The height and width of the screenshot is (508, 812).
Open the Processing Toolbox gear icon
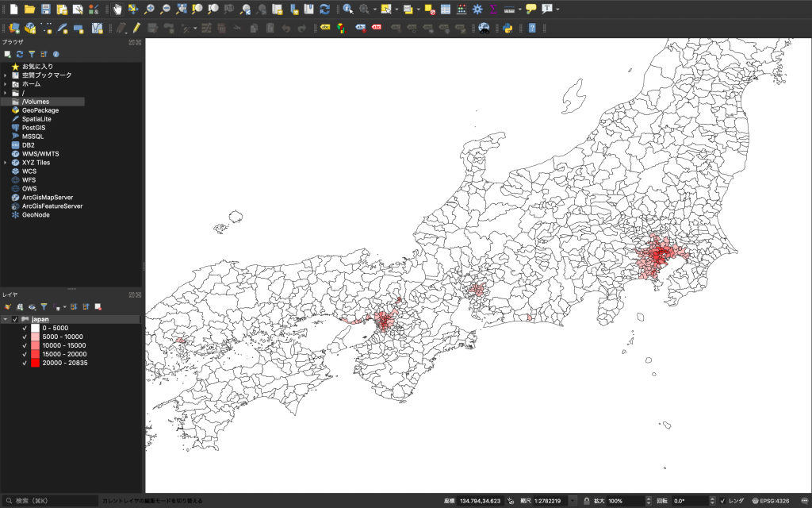(477, 9)
